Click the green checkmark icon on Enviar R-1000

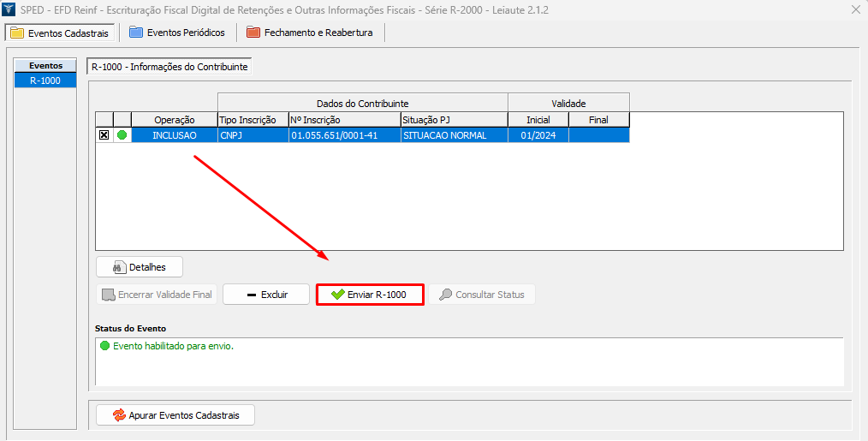click(x=337, y=295)
